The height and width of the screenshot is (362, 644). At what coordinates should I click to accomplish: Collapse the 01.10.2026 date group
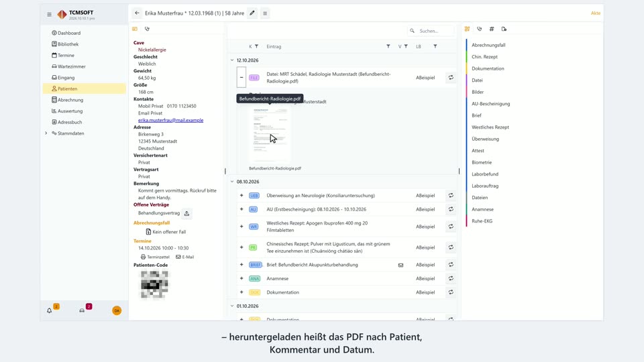(x=232, y=306)
